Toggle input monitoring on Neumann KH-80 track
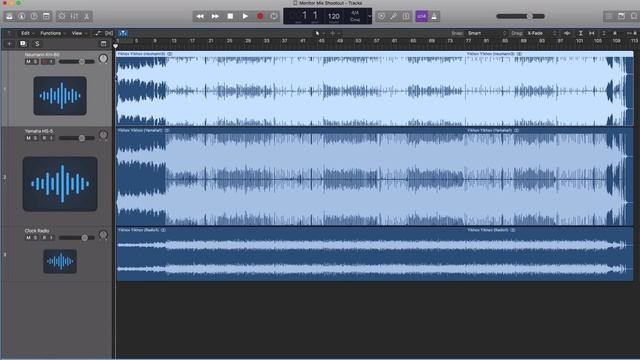 click(x=51, y=62)
